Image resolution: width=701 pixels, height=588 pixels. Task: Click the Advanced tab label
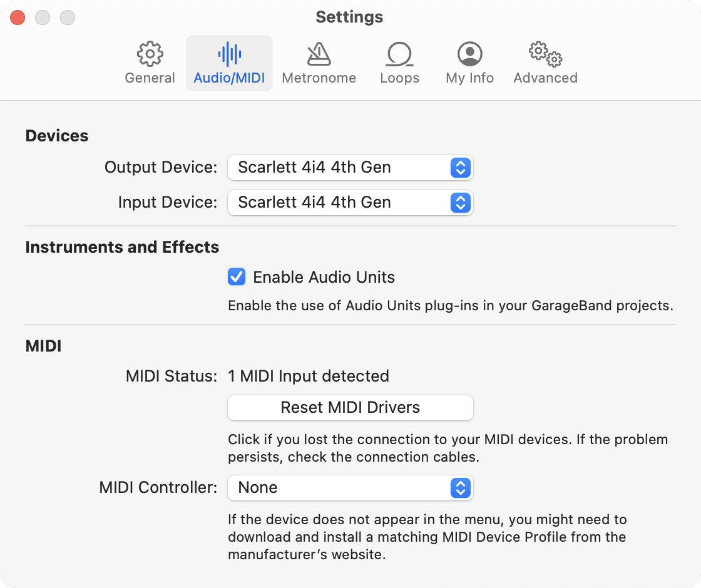coord(545,78)
